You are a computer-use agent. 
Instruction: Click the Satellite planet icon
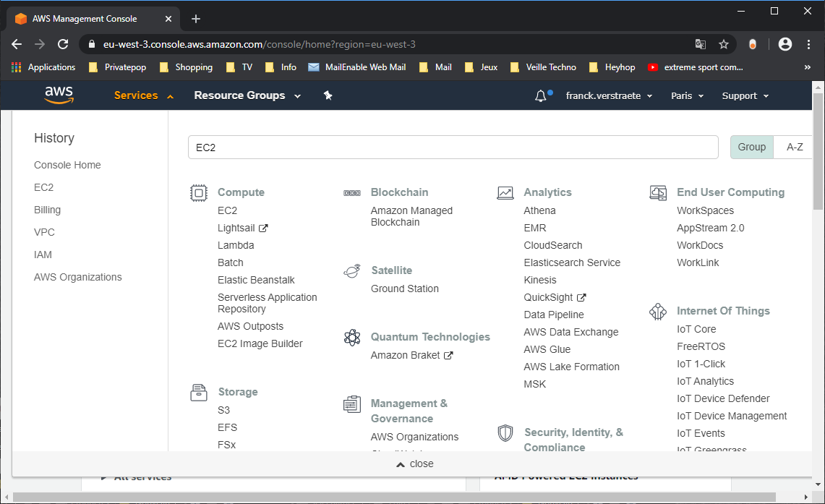(352, 271)
